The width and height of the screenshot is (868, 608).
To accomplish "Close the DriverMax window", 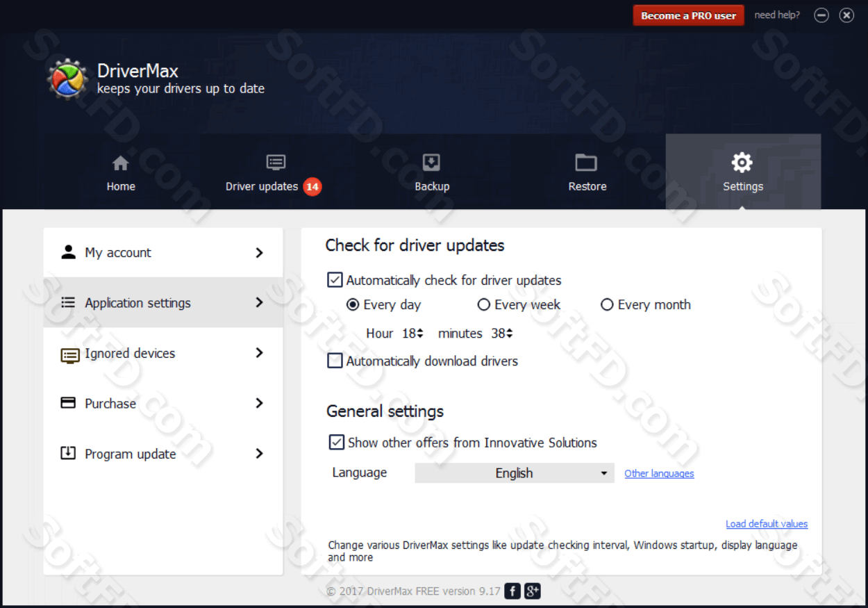I will pyautogui.click(x=846, y=15).
